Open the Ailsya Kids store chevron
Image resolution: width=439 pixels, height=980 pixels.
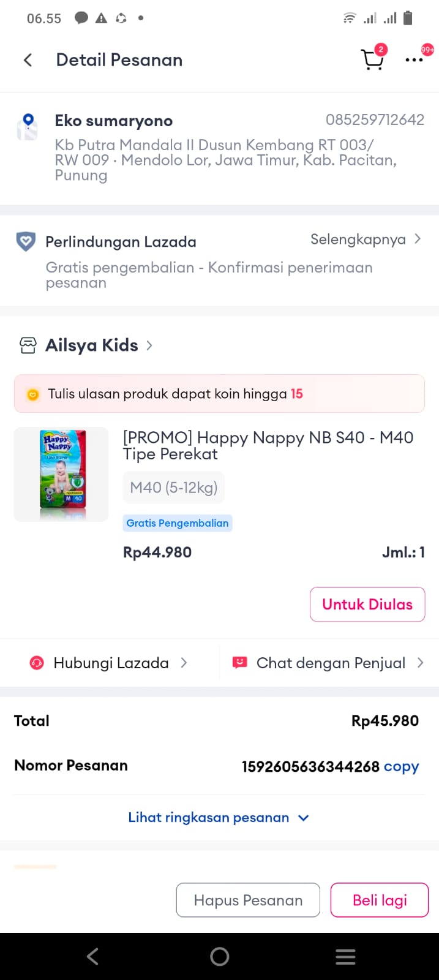pyautogui.click(x=149, y=345)
